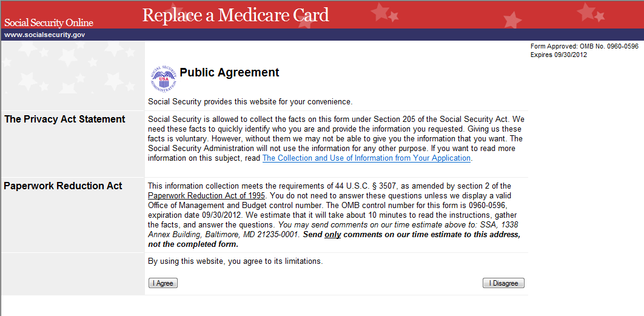
Task: Click the Expires 09/30/2012 text
Action: tap(558, 55)
